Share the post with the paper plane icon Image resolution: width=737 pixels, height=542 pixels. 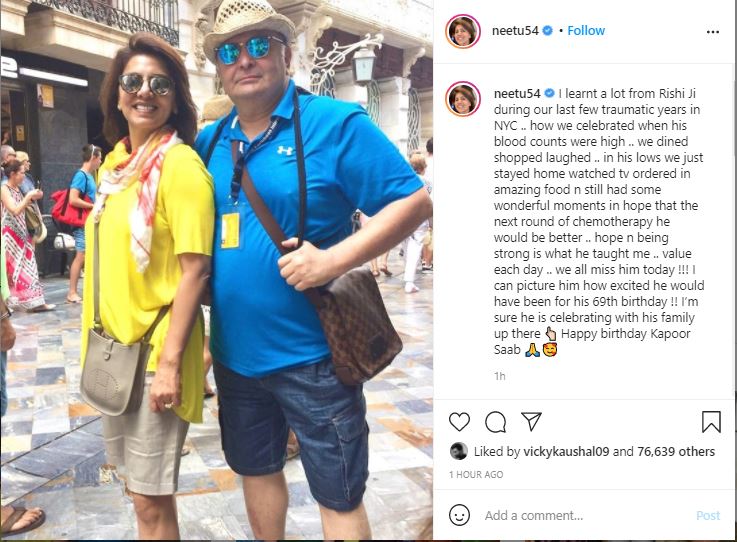(531, 422)
